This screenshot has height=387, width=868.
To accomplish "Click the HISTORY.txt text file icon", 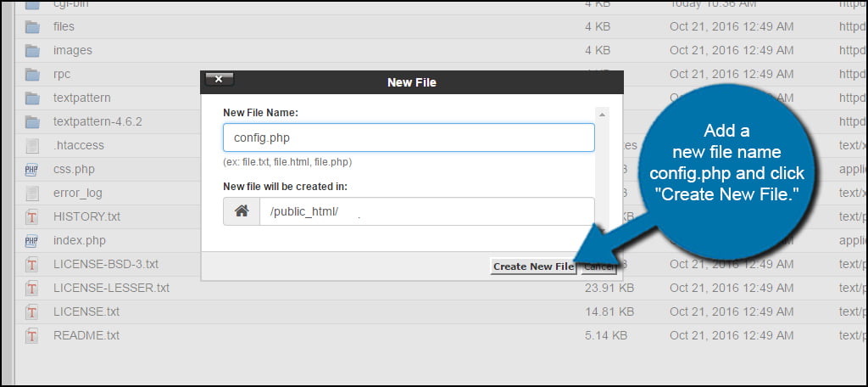I will pyautogui.click(x=32, y=216).
